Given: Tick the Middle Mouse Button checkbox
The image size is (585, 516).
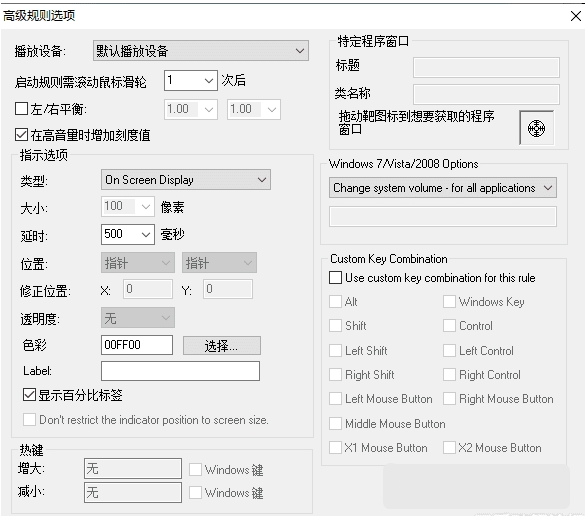Looking at the screenshot, I should coord(335,423).
